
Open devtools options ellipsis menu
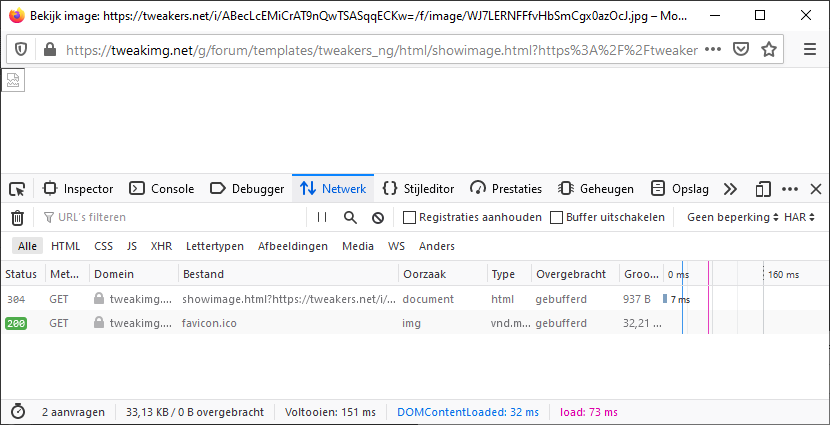[790, 189]
